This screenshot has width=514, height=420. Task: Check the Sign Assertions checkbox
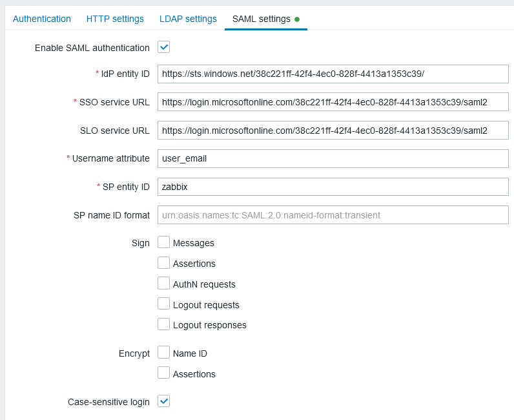point(164,263)
